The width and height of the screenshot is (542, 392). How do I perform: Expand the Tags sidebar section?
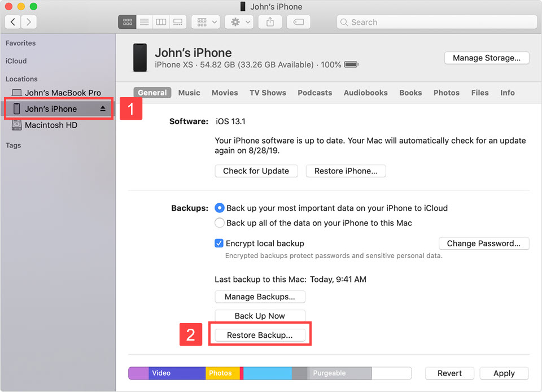click(x=13, y=146)
